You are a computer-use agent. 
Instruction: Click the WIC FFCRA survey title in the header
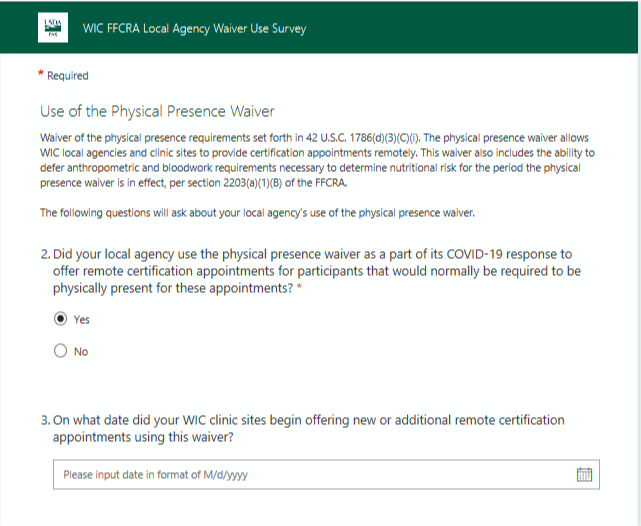[x=194, y=28]
